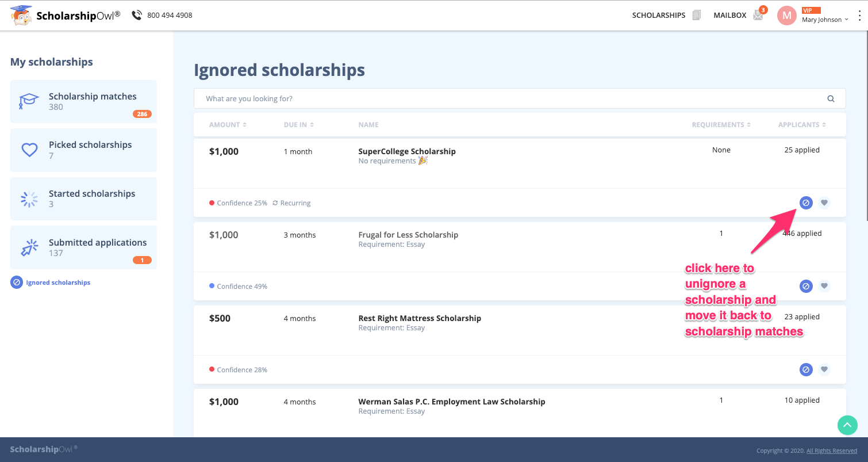The width and height of the screenshot is (868, 462).
Task: Sort by Due In column
Action: click(x=299, y=125)
